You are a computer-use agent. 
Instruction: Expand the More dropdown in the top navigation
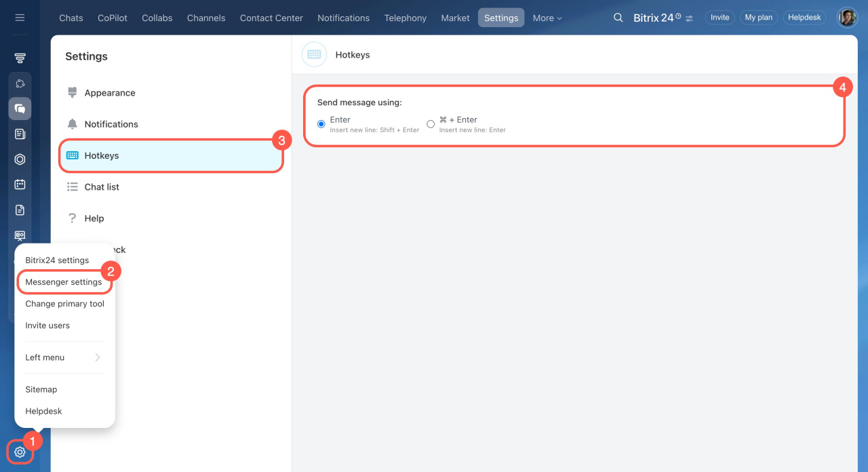coord(547,18)
